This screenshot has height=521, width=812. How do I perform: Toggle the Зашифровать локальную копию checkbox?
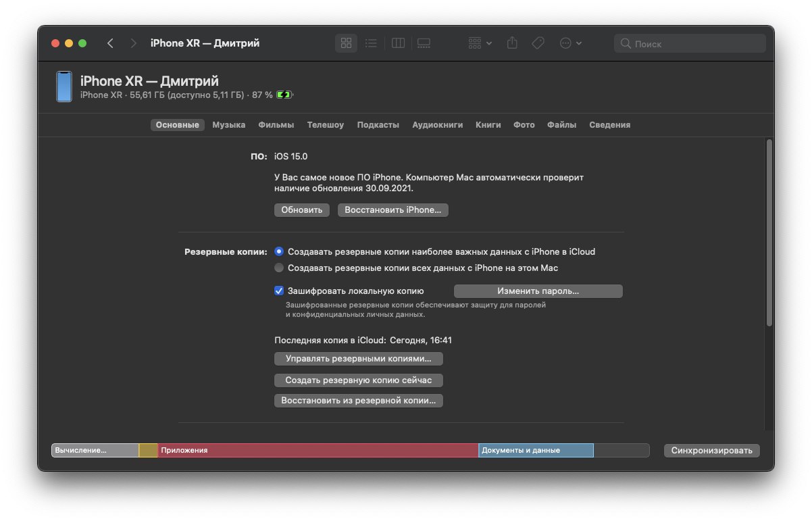tap(279, 291)
